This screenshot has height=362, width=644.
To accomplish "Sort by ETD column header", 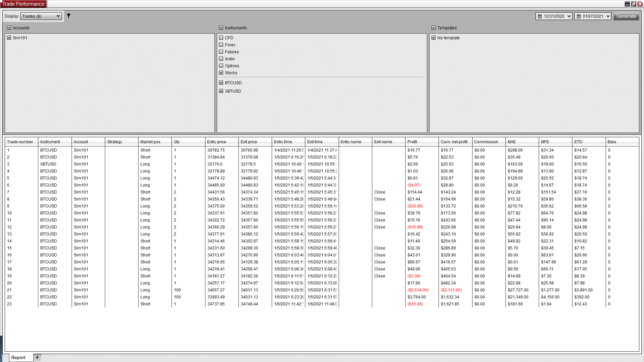I will (x=589, y=142).
